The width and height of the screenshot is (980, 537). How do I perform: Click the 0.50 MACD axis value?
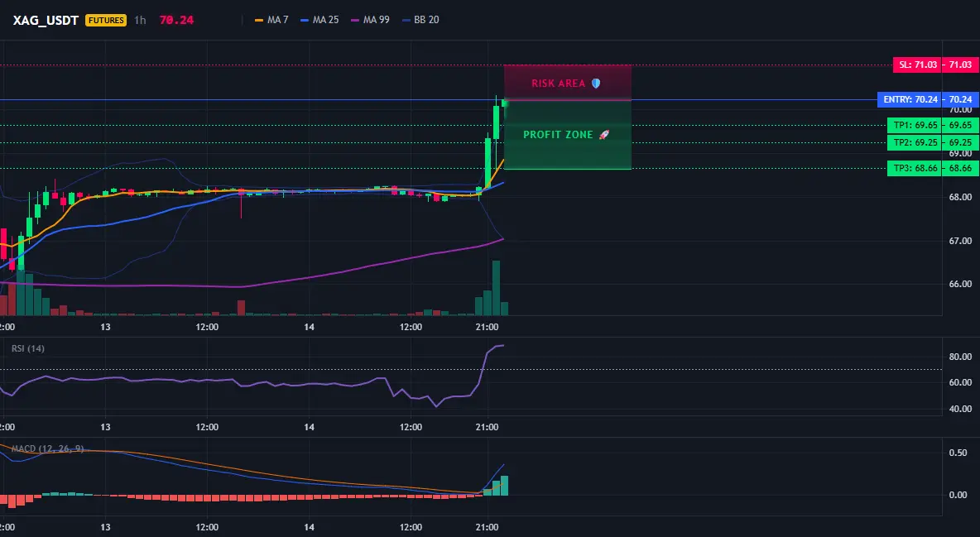click(x=958, y=453)
